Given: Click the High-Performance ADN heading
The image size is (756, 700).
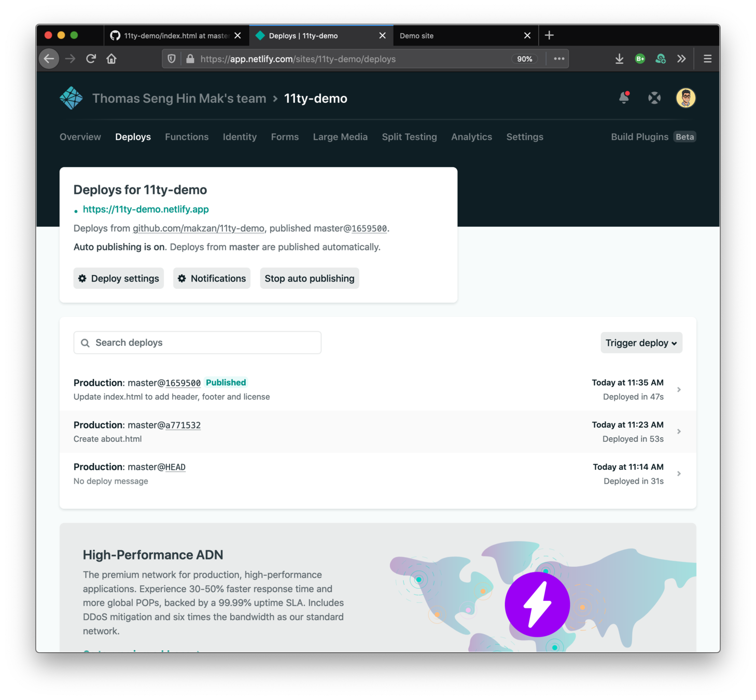Looking at the screenshot, I should pos(153,555).
